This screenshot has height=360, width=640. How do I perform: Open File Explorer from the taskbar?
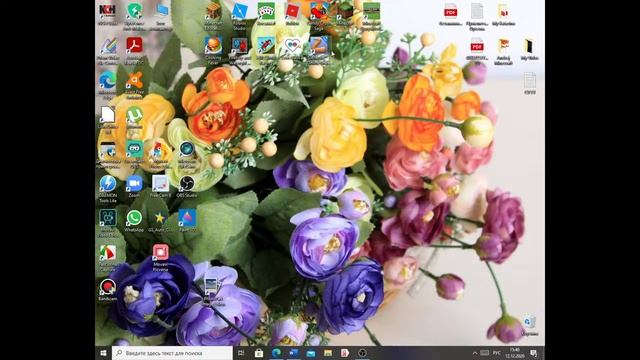328,353
